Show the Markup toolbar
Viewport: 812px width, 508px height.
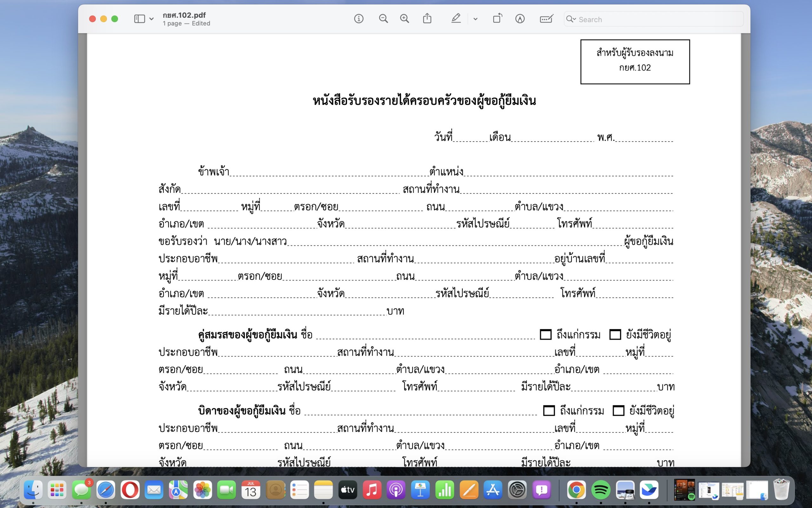[x=520, y=19]
